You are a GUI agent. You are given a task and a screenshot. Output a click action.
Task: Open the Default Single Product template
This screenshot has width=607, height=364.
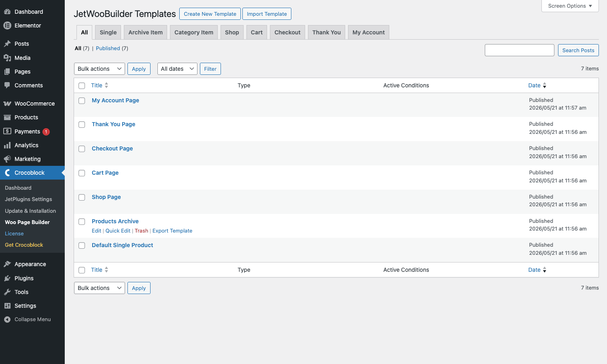122,245
